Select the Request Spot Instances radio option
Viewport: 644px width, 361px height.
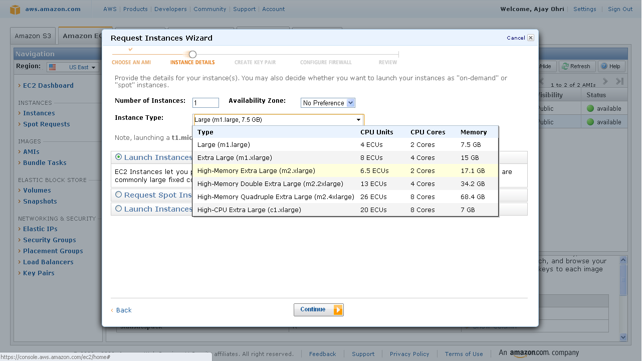pyautogui.click(x=119, y=195)
